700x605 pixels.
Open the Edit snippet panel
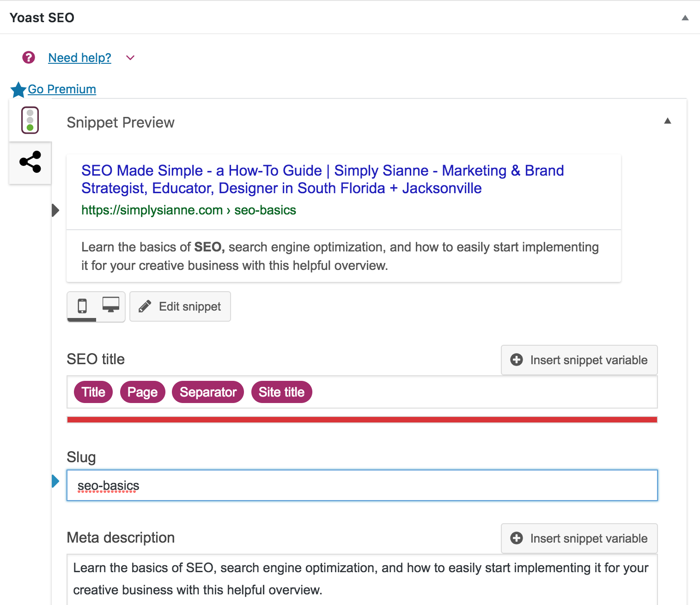tap(180, 306)
